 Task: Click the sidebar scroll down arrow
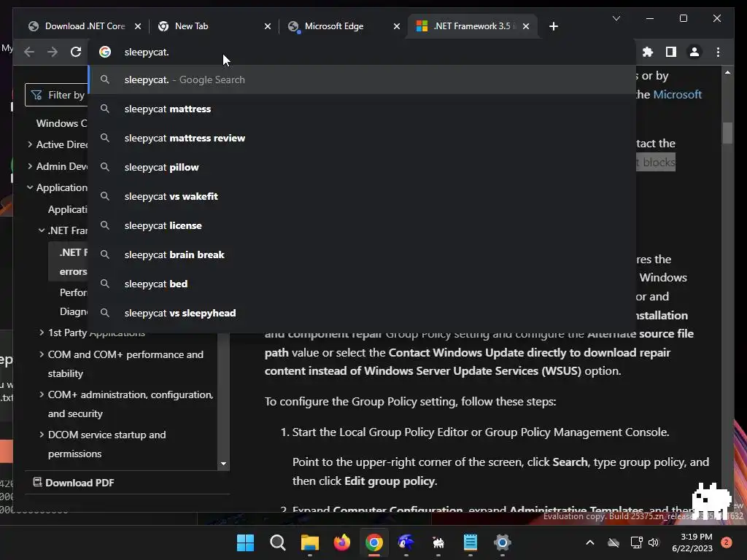(223, 463)
